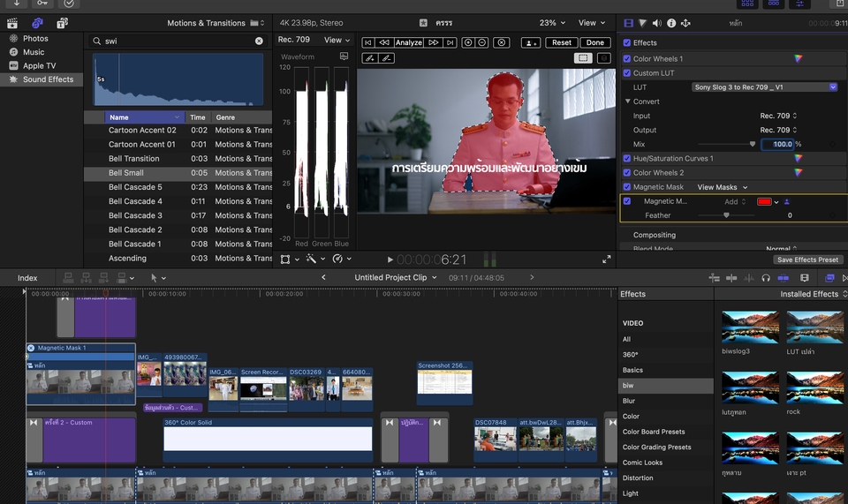Disable the Magnetic Mask effect
This screenshot has height=504, width=848.
coord(627,187)
